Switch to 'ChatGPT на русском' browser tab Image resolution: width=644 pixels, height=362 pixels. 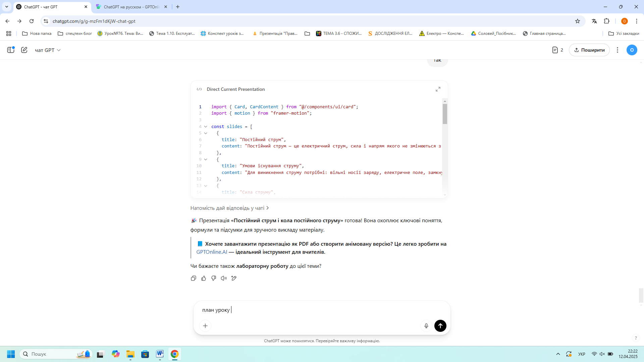click(131, 7)
